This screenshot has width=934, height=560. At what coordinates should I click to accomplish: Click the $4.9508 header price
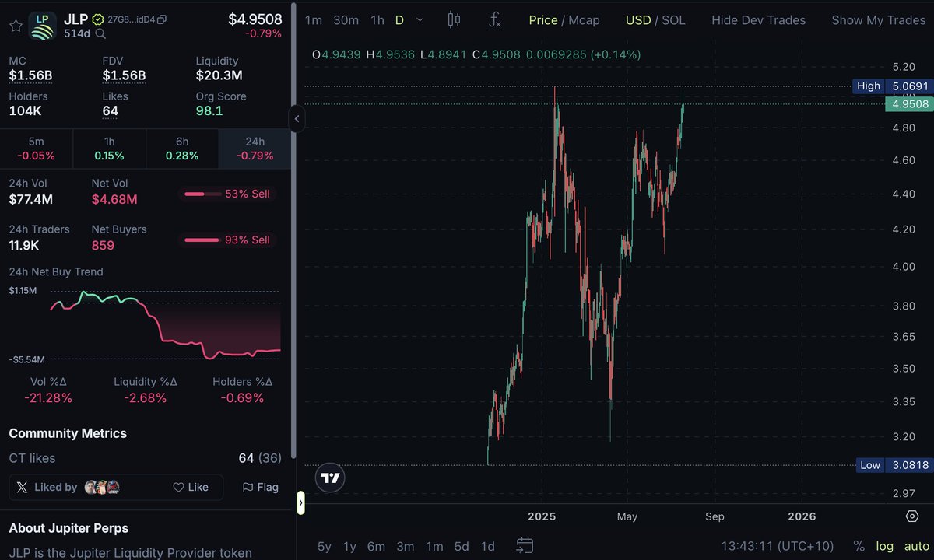coord(255,19)
